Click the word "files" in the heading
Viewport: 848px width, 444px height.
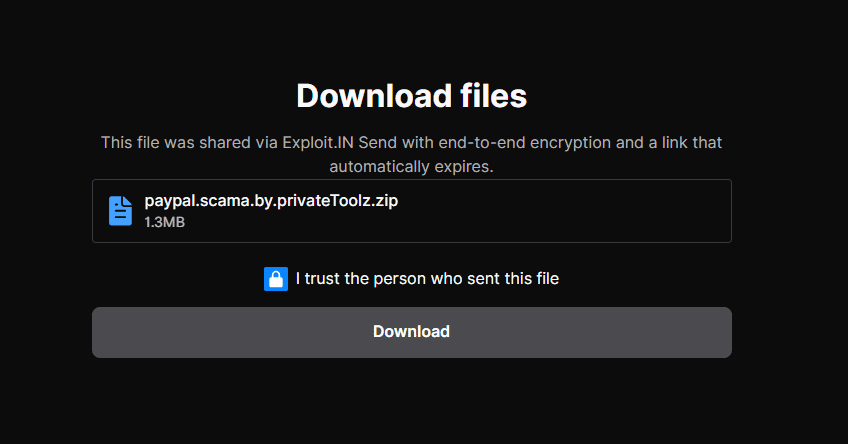(491, 96)
